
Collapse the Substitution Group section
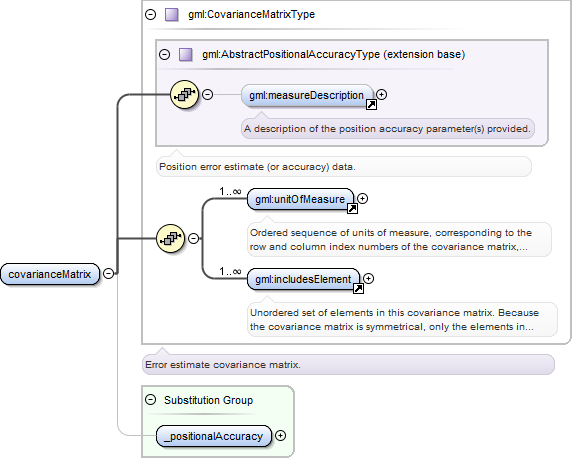[x=151, y=399]
